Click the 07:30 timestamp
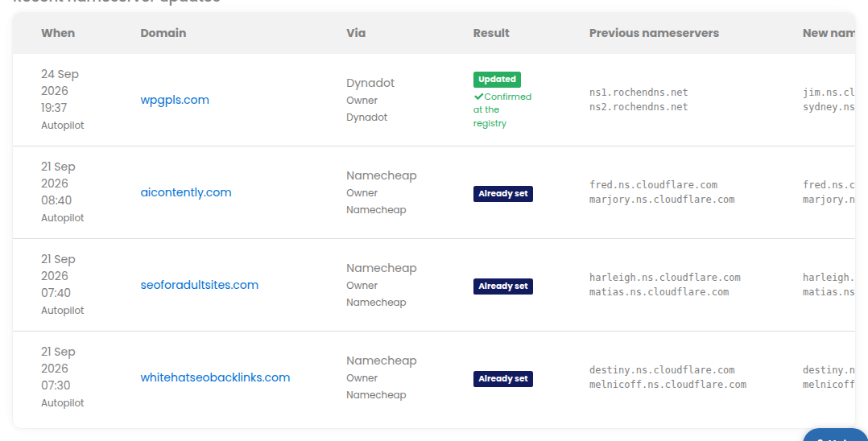The width and height of the screenshot is (868, 441). point(56,385)
